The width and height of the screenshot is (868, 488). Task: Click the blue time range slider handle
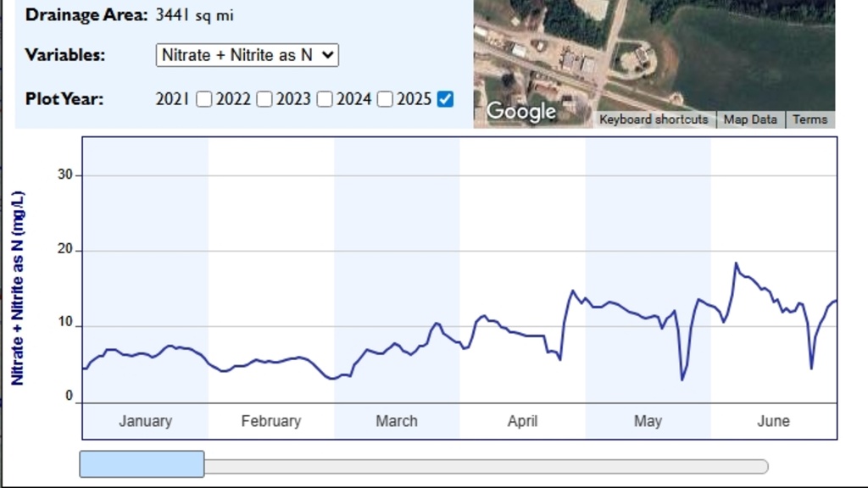(x=142, y=464)
